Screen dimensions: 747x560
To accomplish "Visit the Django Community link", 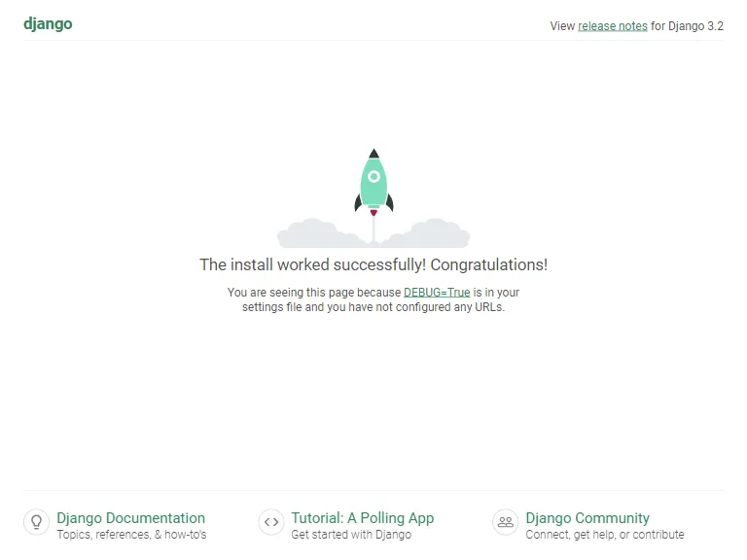I will 587,517.
